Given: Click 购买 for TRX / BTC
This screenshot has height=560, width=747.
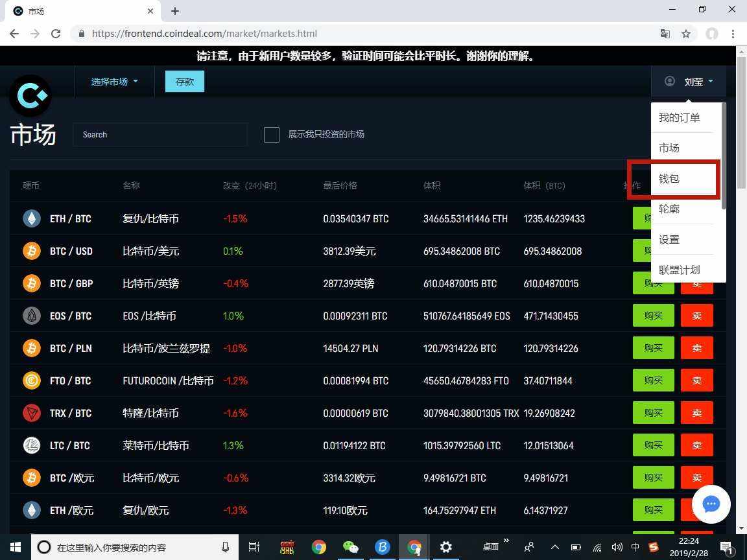Looking at the screenshot, I should click(x=654, y=412).
